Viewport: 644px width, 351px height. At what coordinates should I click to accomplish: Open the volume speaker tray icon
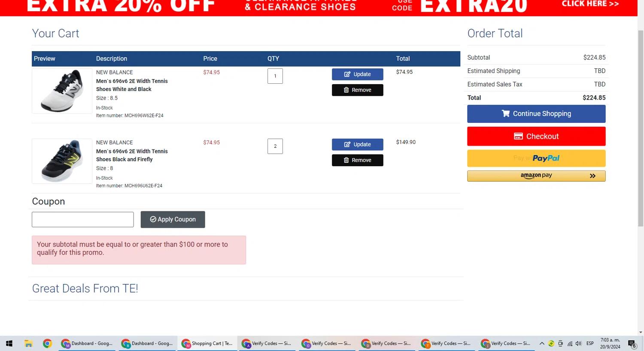578,344
